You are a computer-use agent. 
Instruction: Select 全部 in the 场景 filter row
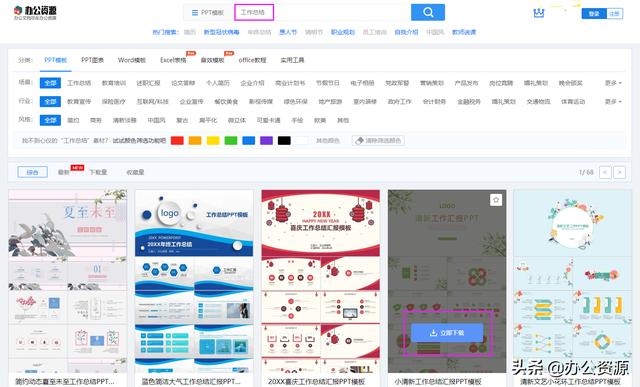click(50, 83)
